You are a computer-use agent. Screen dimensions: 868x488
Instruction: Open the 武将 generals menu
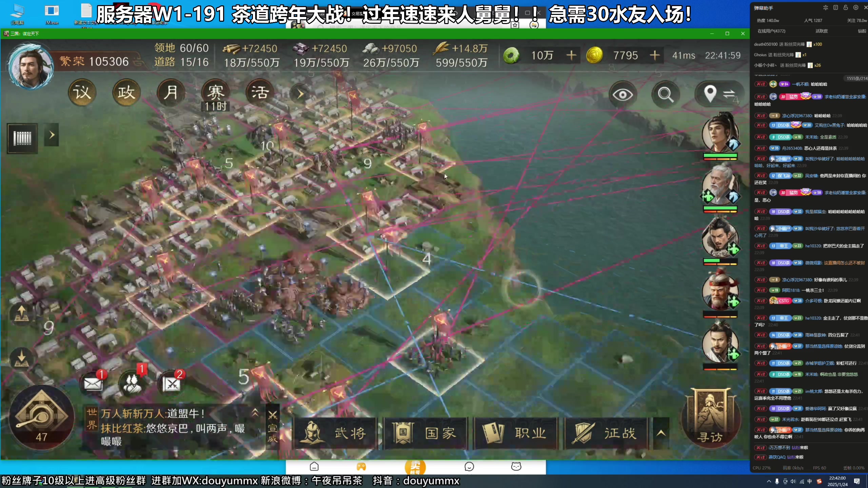[335, 433]
